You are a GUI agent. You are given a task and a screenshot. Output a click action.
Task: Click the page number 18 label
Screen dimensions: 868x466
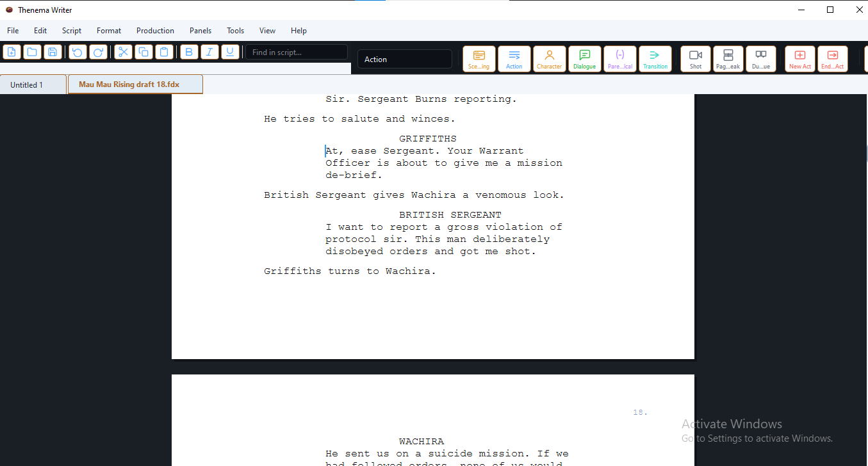(x=641, y=413)
